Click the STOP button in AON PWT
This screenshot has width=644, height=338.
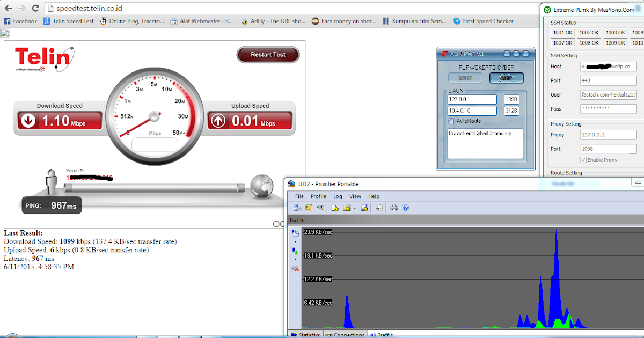pos(506,78)
